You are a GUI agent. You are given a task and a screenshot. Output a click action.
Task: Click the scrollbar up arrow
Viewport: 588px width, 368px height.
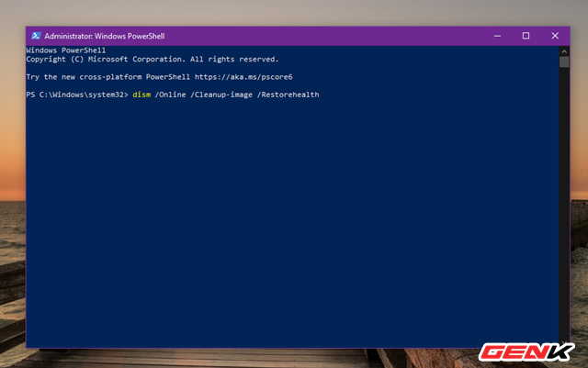pyautogui.click(x=565, y=50)
